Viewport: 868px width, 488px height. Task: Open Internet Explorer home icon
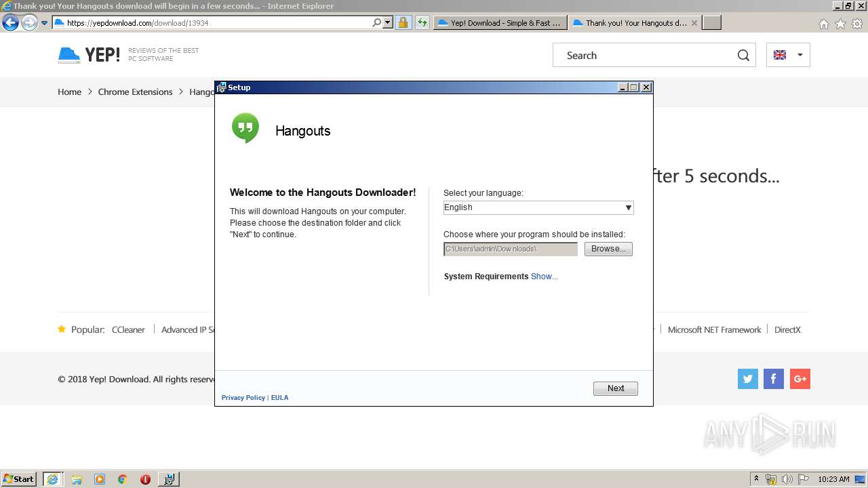click(x=823, y=24)
